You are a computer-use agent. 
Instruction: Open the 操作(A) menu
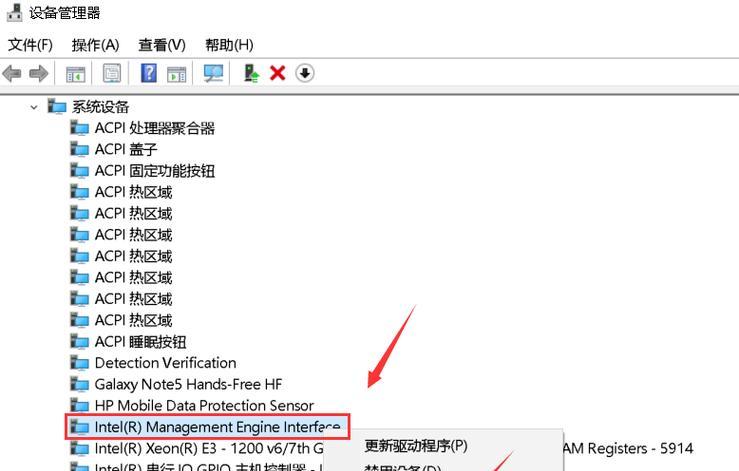[x=96, y=45]
